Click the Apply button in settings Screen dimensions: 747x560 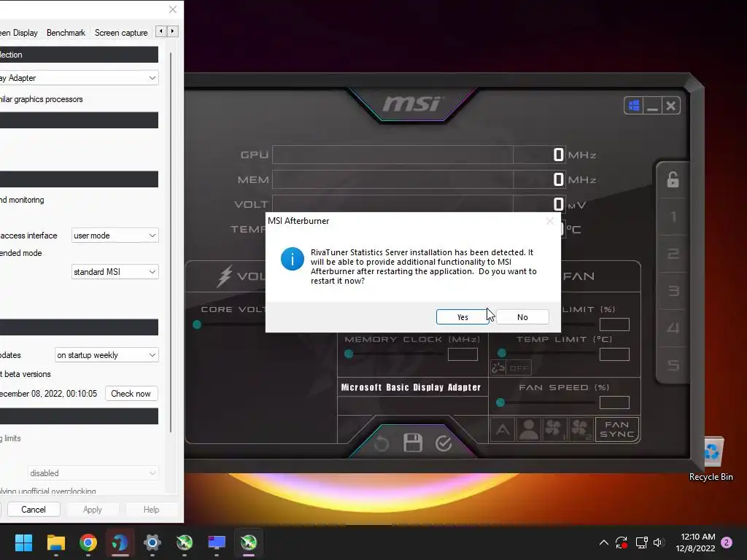pyautogui.click(x=93, y=510)
